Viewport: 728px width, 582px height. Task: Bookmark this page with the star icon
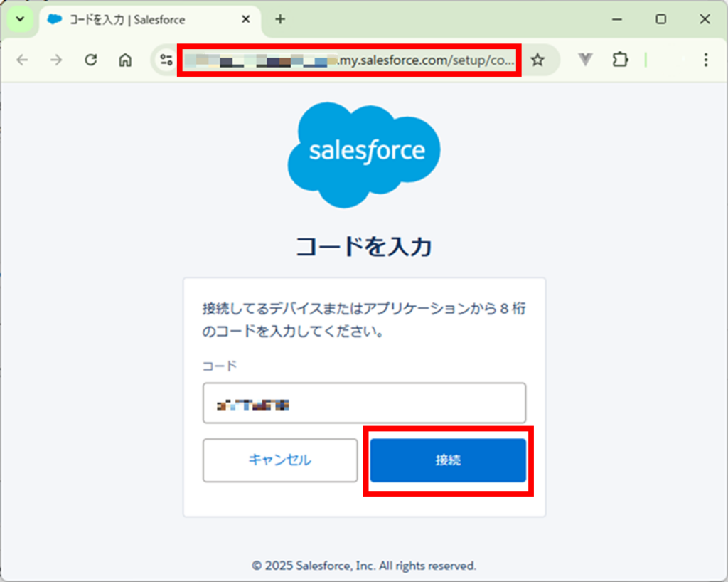[537, 60]
